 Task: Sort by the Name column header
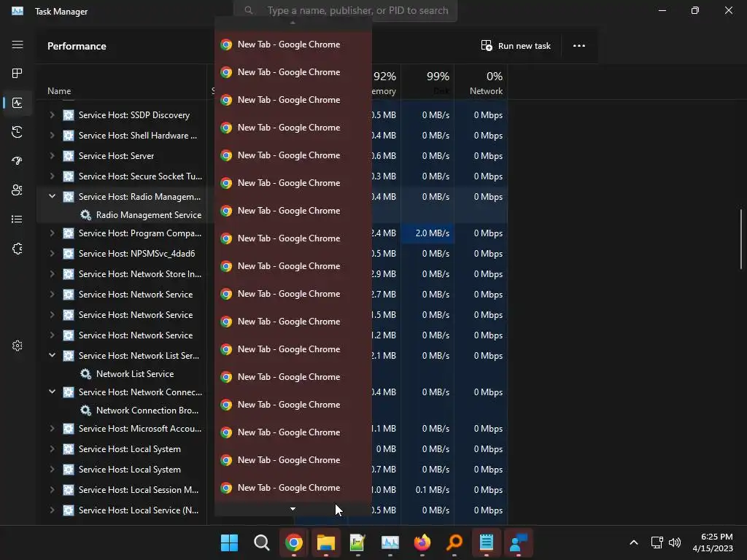coord(59,91)
